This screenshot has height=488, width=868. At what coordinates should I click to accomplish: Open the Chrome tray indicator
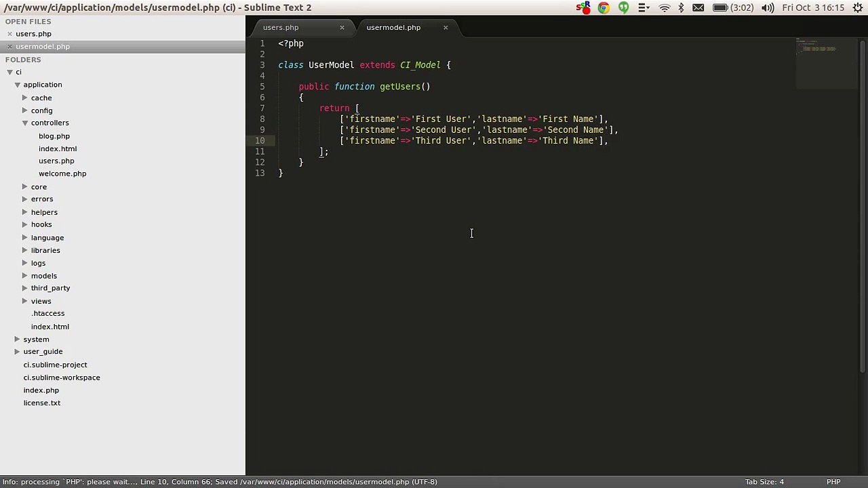point(603,8)
